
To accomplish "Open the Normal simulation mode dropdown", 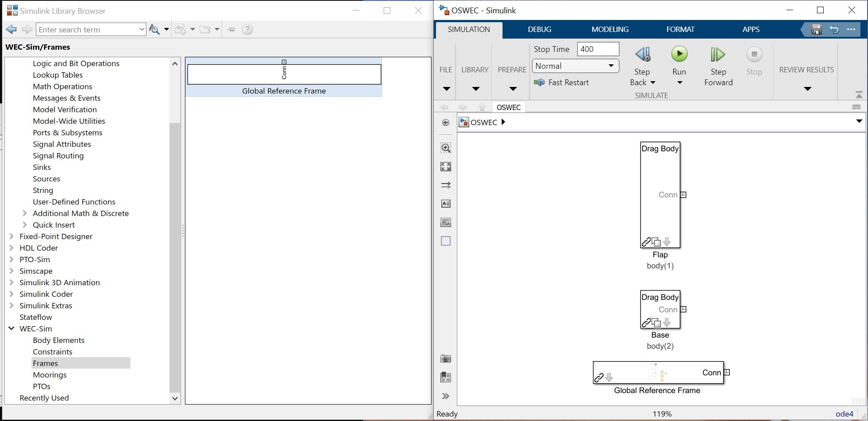I will tap(575, 66).
